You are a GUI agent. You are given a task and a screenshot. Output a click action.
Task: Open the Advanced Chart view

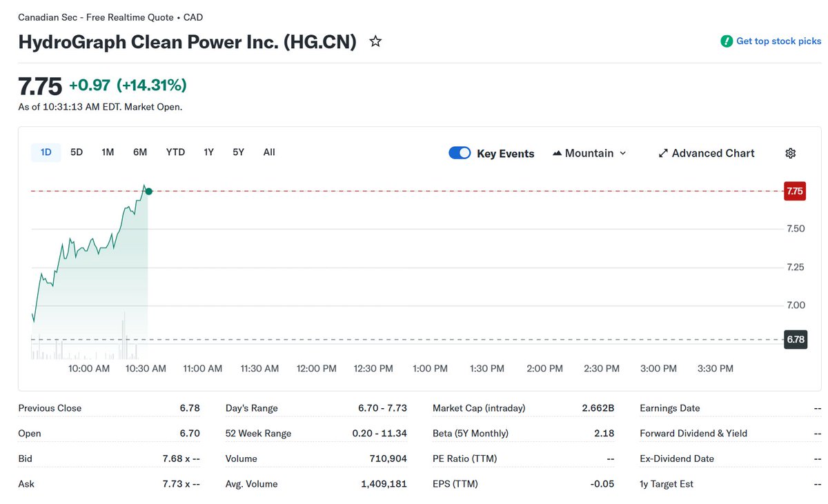tap(707, 153)
